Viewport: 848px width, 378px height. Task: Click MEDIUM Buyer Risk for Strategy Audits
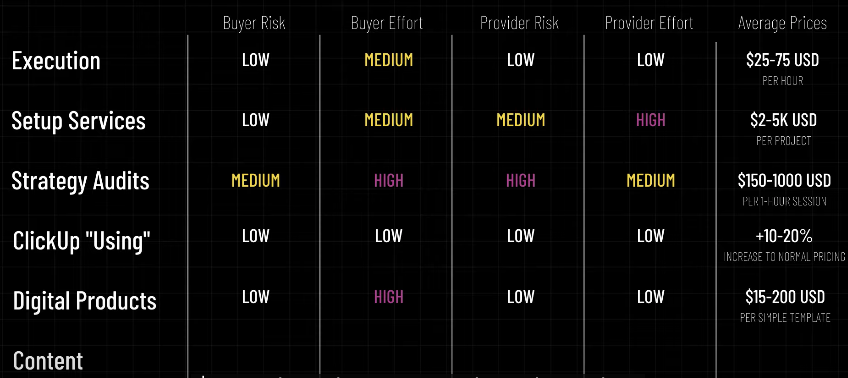tap(256, 181)
